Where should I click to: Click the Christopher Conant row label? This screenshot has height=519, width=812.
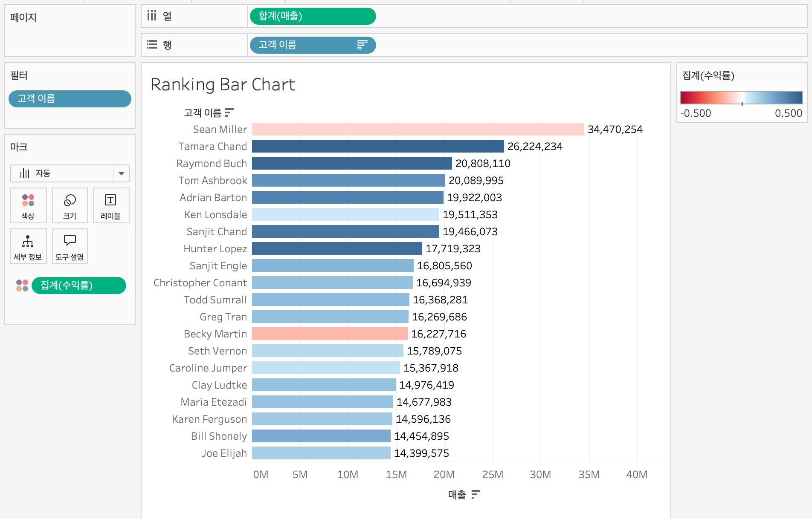click(200, 283)
